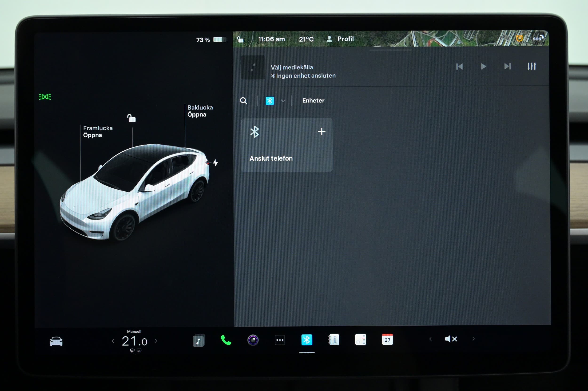Tap Anslut telefon to pair phone

tap(287, 145)
